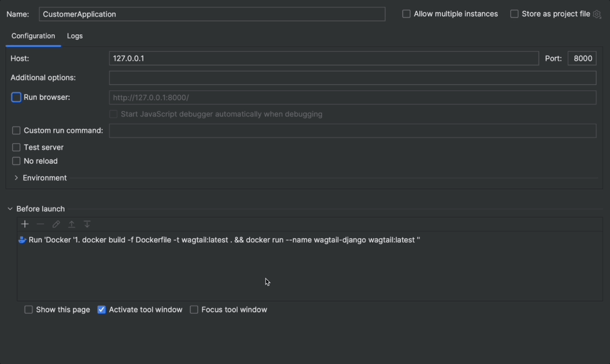Click the Move task down arrow icon
610x364 pixels.
click(87, 224)
